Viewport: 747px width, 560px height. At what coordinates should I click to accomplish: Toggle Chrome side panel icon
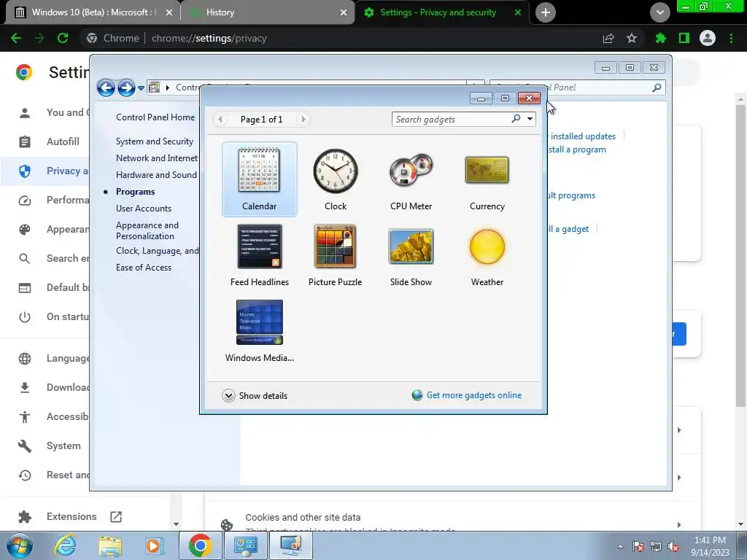pyautogui.click(x=684, y=38)
